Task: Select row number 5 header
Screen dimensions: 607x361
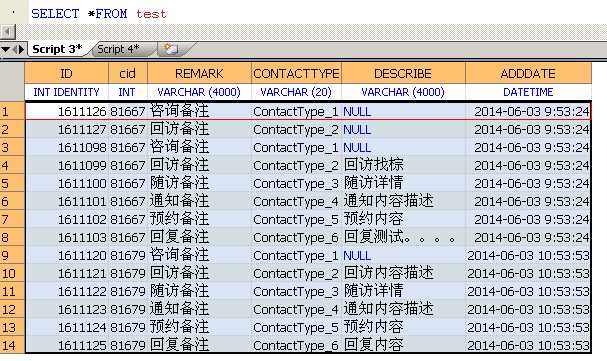Action: [12, 183]
